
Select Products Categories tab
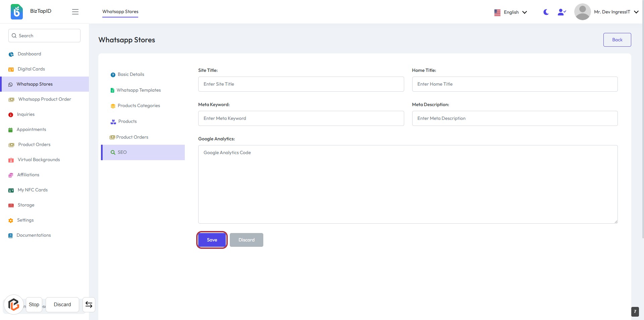tap(139, 106)
